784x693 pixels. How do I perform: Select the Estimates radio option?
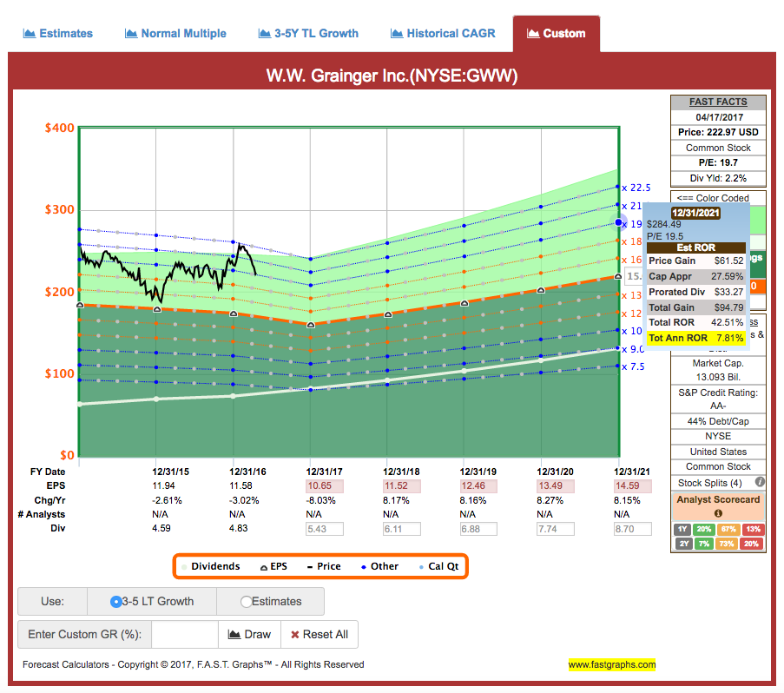click(x=246, y=602)
